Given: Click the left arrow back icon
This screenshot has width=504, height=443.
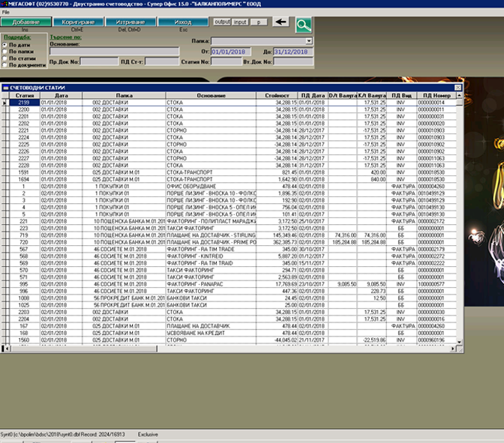Looking at the screenshot, I should pos(280,22).
